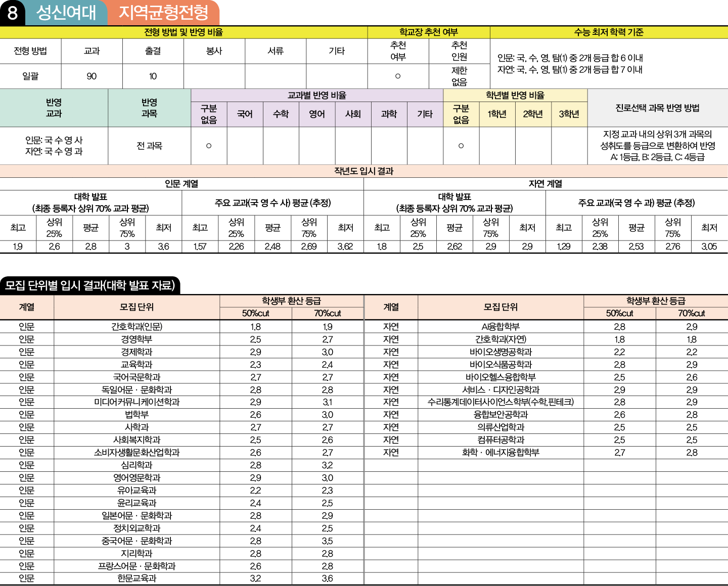Click the 진로선택 과목 반영 방법 header
This screenshot has height=586, width=728.
click(657, 108)
